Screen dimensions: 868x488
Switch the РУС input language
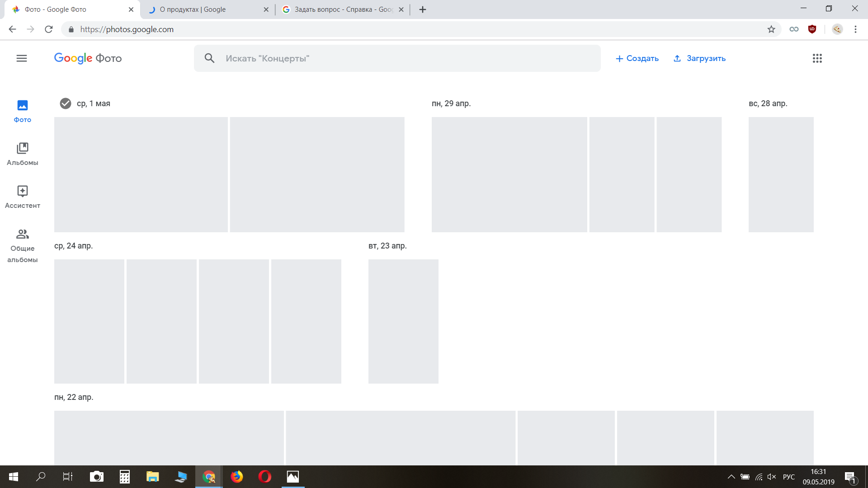click(x=789, y=477)
